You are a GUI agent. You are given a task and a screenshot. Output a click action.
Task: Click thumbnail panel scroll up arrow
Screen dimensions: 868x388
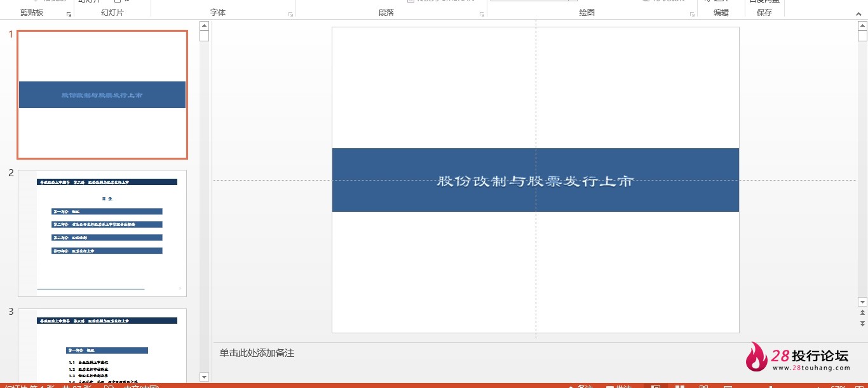click(204, 25)
